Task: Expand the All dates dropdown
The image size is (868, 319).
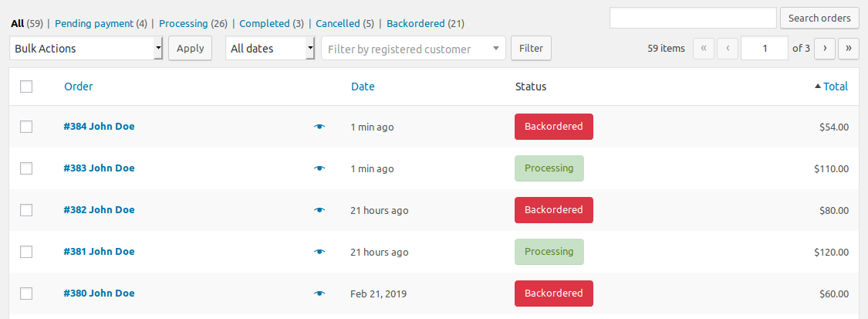Action: click(270, 49)
